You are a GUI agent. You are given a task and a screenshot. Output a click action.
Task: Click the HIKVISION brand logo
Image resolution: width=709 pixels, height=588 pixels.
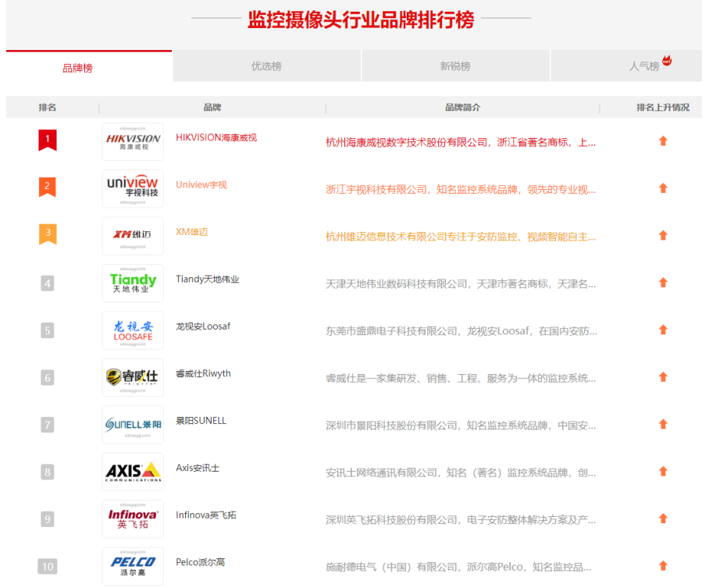coord(133,141)
